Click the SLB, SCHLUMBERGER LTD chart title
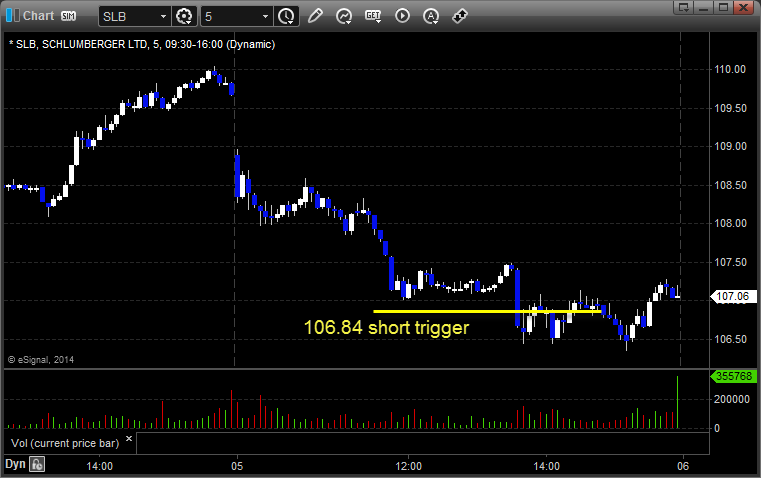Image resolution: width=761 pixels, height=478 pixels. pyautogui.click(x=142, y=45)
